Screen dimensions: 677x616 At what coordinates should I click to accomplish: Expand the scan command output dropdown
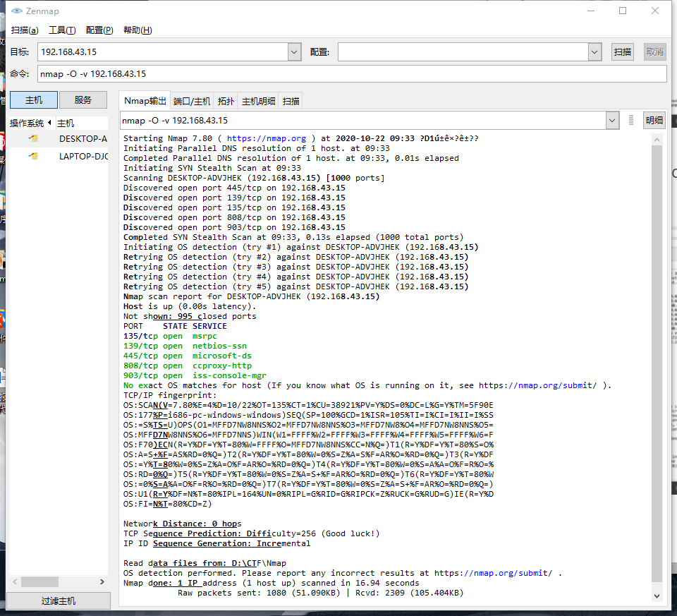coord(612,121)
